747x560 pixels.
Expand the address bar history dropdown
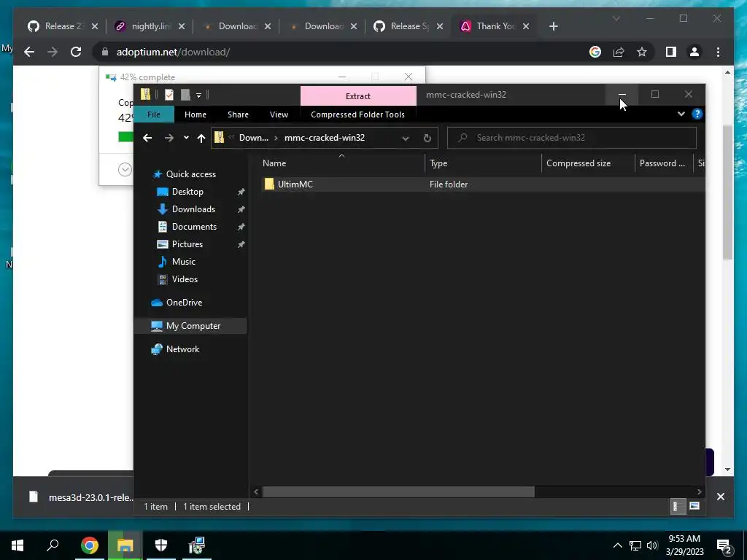tap(406, 138)
